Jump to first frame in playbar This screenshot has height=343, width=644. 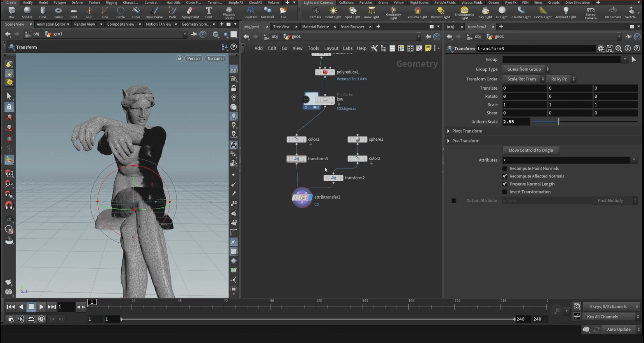point(11,307)
